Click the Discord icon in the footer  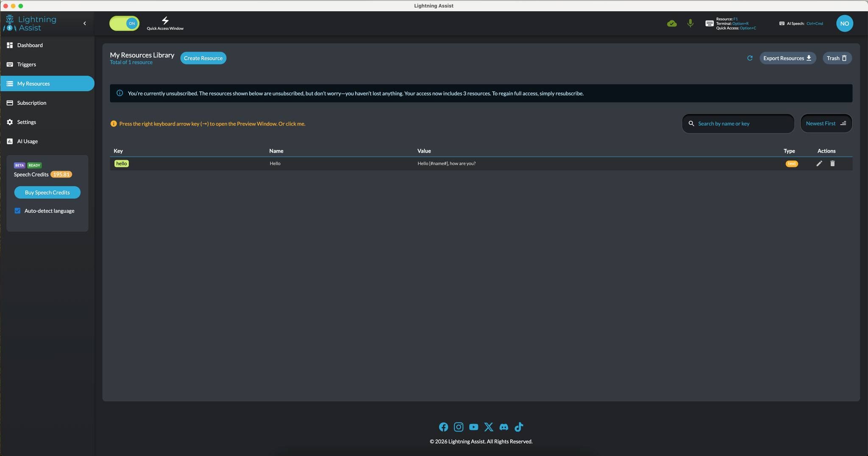click(503, 427)
